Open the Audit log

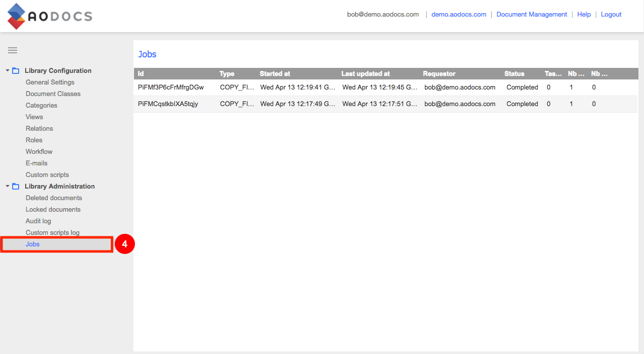(38, 221)
